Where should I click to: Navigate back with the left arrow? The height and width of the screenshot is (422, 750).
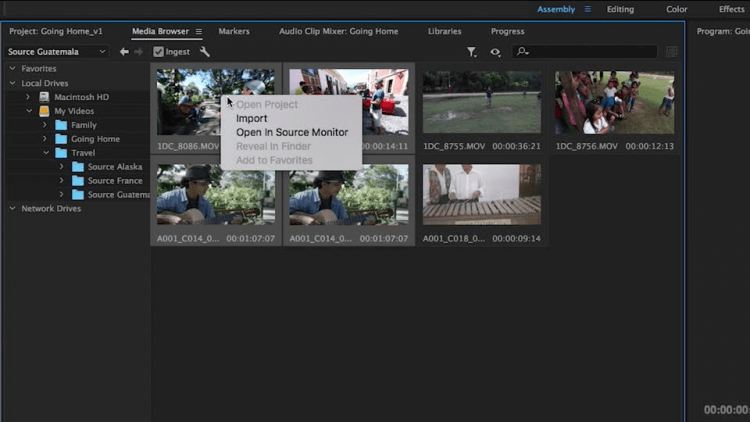(x=124, y=52)
